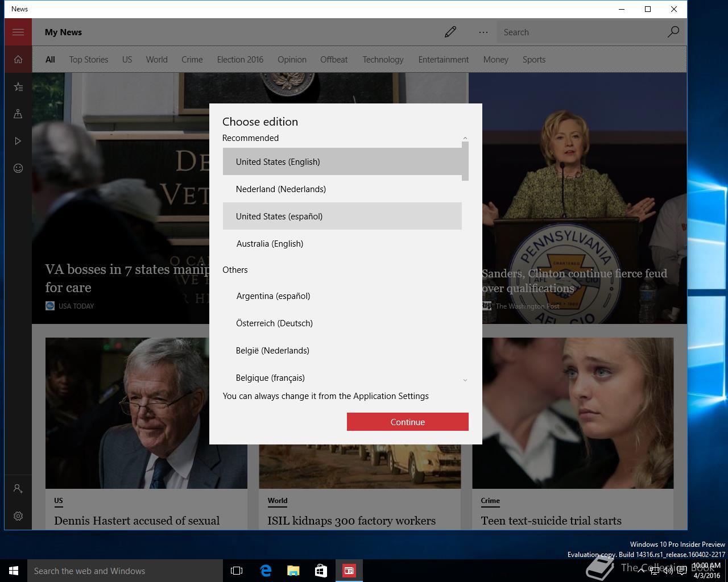Image resolution: width=728 pixels, height=582 pixels.
Task: Switch to the Opinion tab
Action: pos(292,60)
